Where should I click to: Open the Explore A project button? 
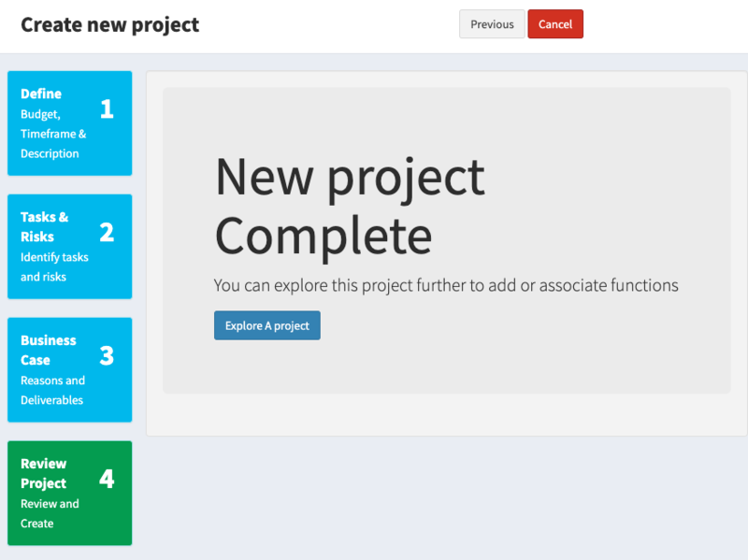tap(267, 325)
